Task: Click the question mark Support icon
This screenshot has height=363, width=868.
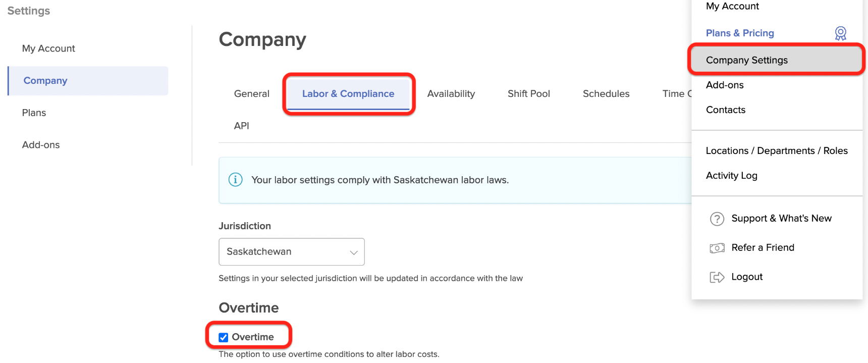Action: (x=717, y=219)
